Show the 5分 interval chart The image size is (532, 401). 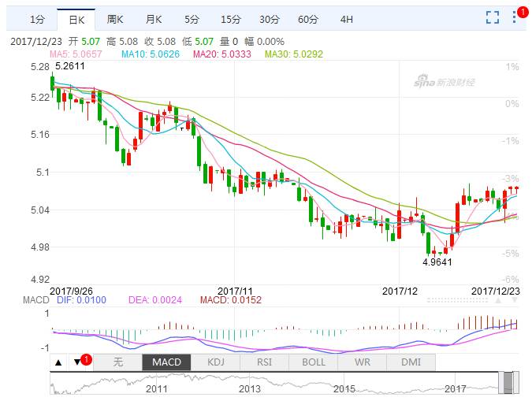[192, 19]
